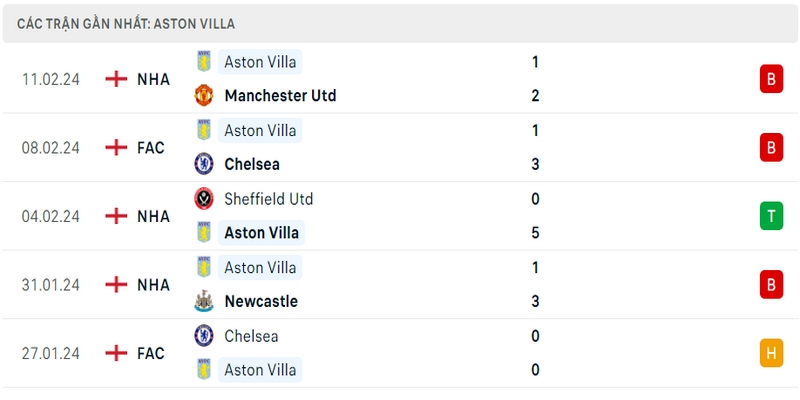Click FAC competition label on 08.02.24 row
The height and width of the screenshot is (400, 800).
(151, 147)
